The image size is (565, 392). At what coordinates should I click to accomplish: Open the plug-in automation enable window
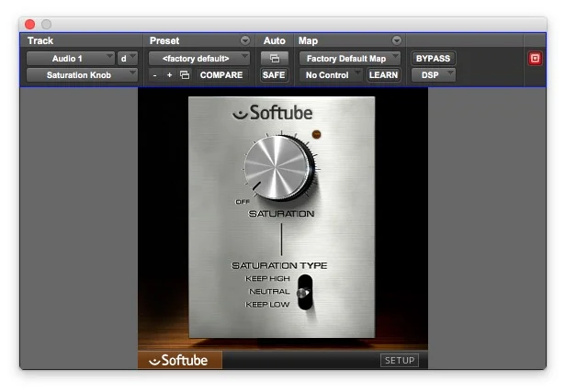tap(274, 59)
